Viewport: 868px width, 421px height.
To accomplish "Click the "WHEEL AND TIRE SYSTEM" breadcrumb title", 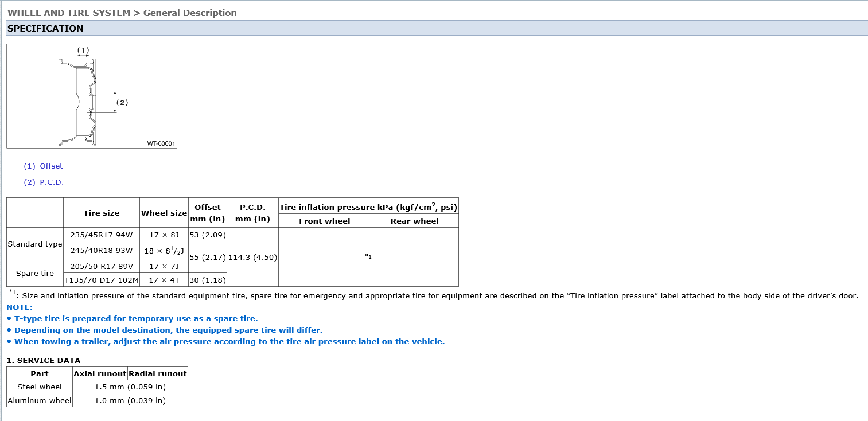I will (69, 13).
